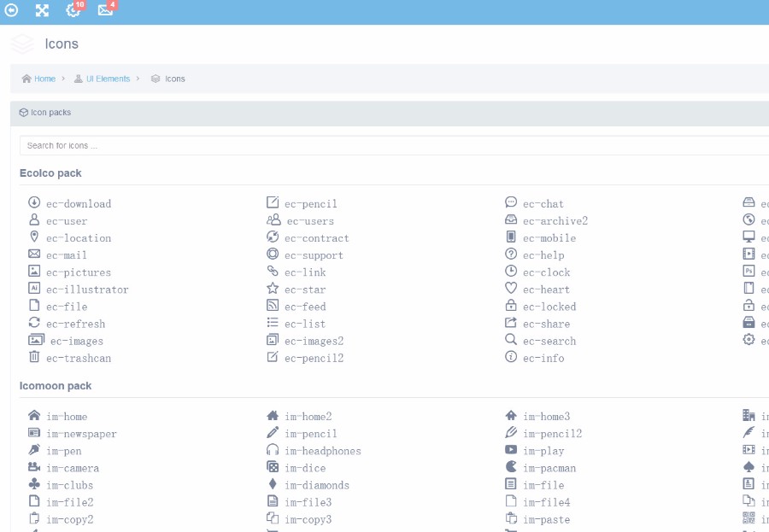Viewport: 769px width, 532px height.
Task: Open the mail icon with 4 badge
Action: 105,9
